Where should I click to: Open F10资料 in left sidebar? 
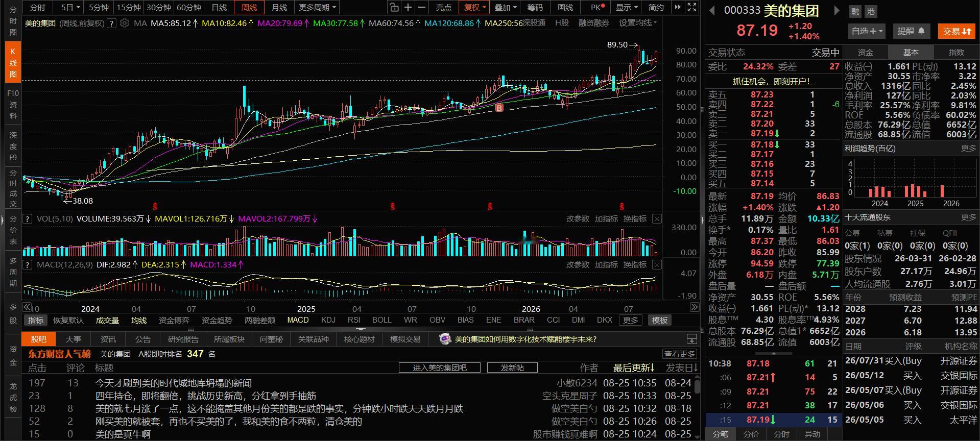13,105
